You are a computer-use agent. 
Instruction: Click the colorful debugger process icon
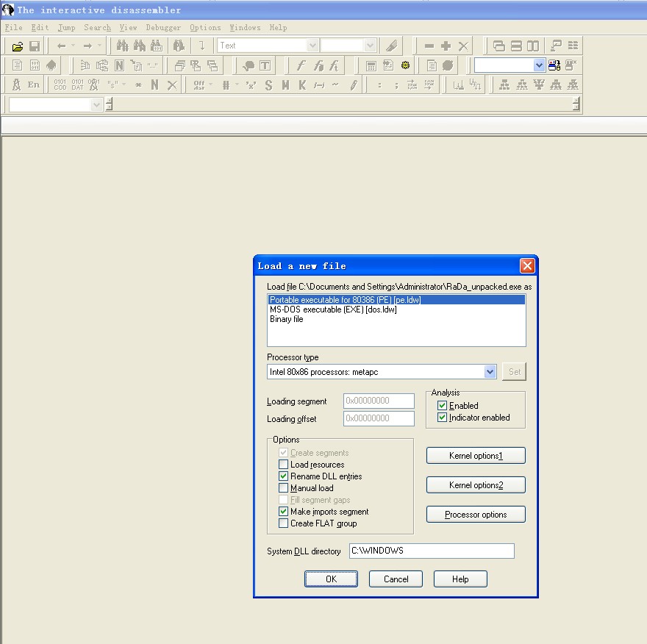click(554, 65)
